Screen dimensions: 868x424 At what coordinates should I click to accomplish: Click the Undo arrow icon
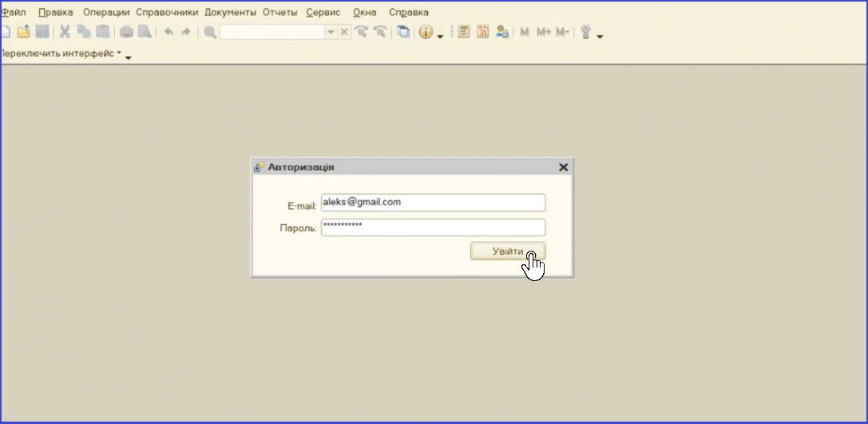pos(168,32)
